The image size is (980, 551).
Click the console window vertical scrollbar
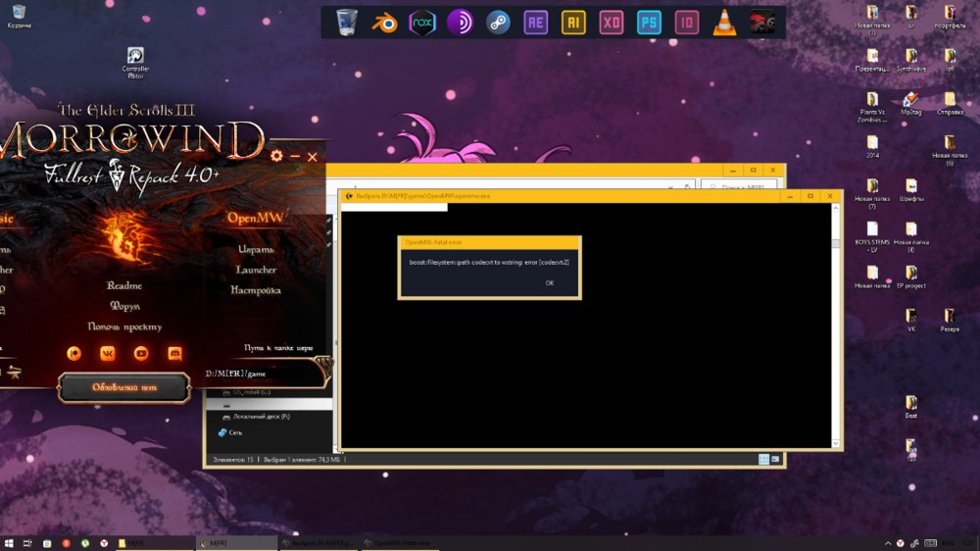836,326
